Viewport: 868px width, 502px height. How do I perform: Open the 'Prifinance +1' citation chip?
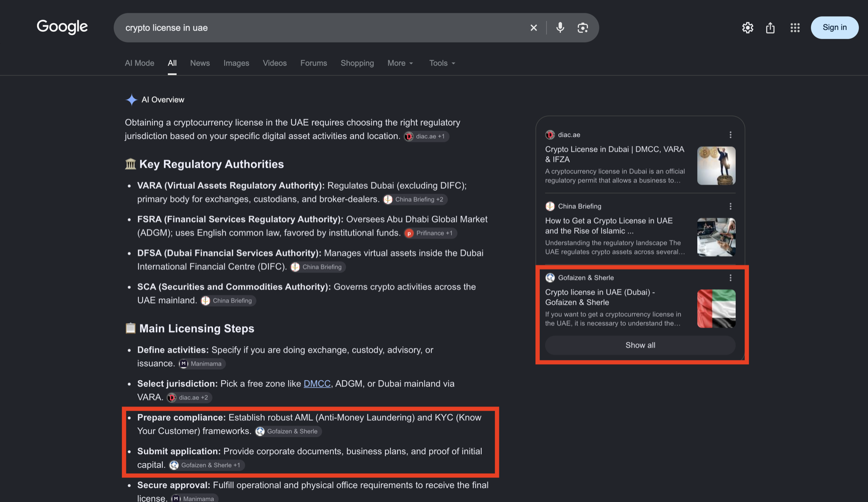coord(430,233)
